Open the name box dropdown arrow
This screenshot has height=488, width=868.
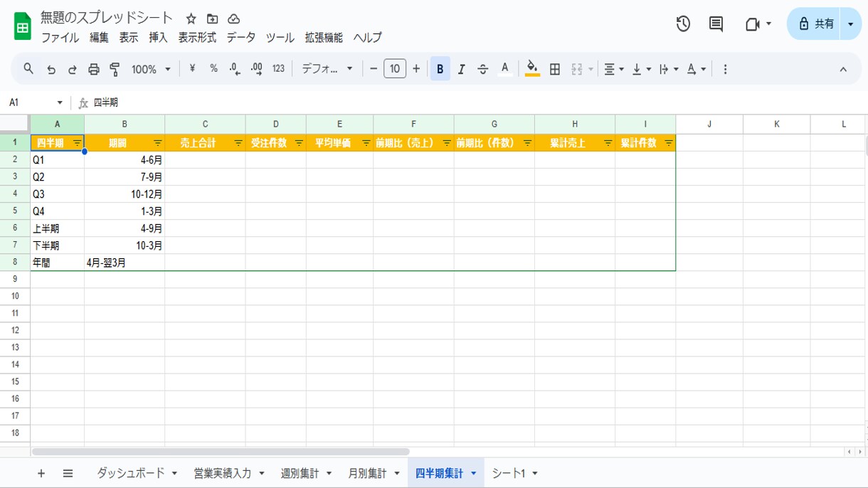pyautogui.click(x=60, y=103)
